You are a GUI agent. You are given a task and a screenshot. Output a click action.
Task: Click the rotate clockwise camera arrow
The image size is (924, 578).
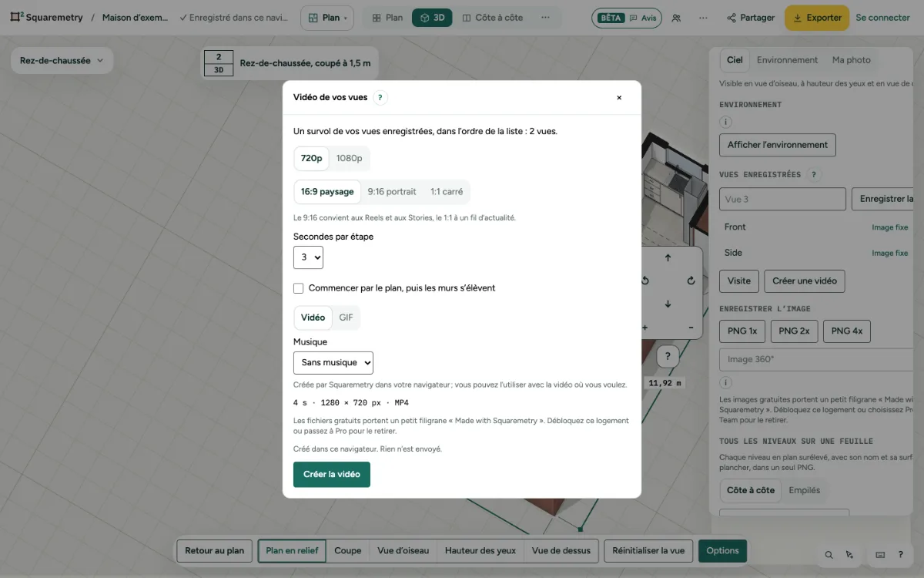tap(691, 281)
